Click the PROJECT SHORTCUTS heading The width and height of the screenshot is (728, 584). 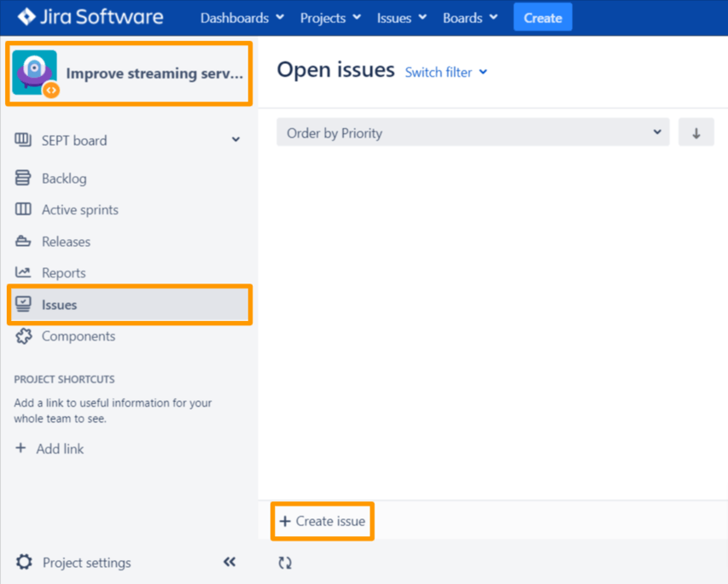coord(64,379)
